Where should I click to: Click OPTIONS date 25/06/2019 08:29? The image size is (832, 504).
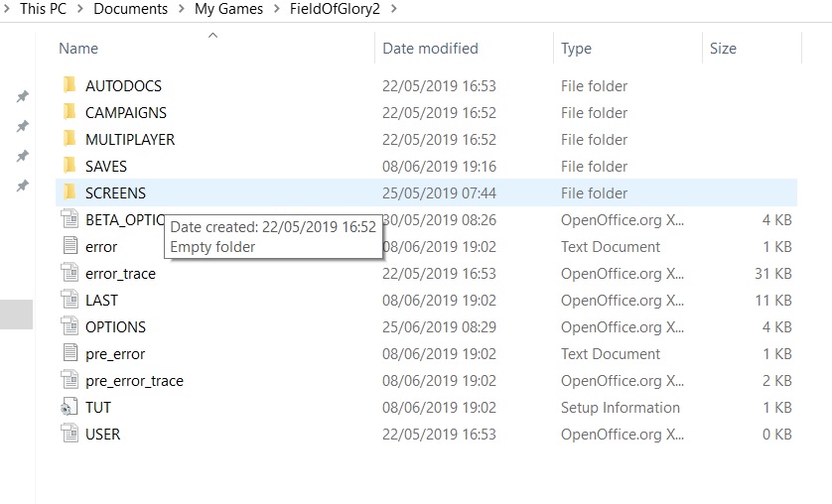[x=440, y=327]
